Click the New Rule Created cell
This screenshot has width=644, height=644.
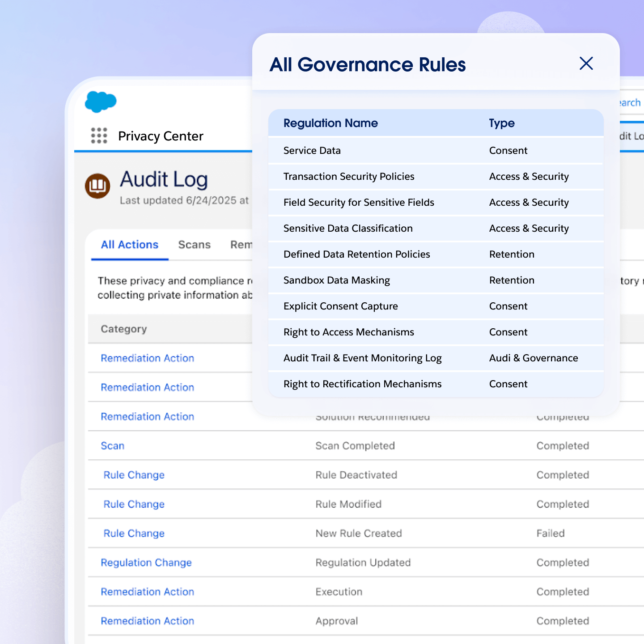coord(359,533)
